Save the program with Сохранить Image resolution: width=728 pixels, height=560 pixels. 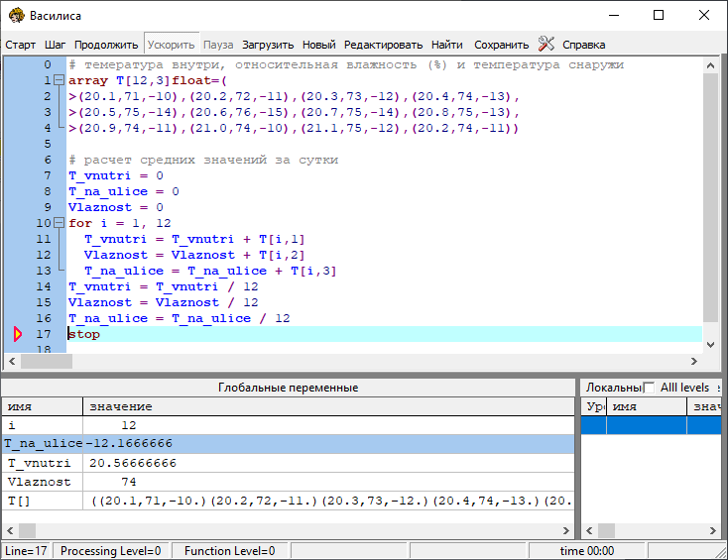pos(501,45)
